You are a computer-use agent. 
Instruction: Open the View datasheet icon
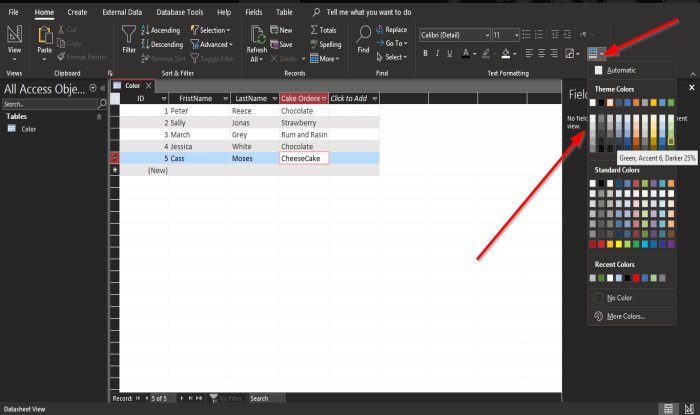click(15, 38)
